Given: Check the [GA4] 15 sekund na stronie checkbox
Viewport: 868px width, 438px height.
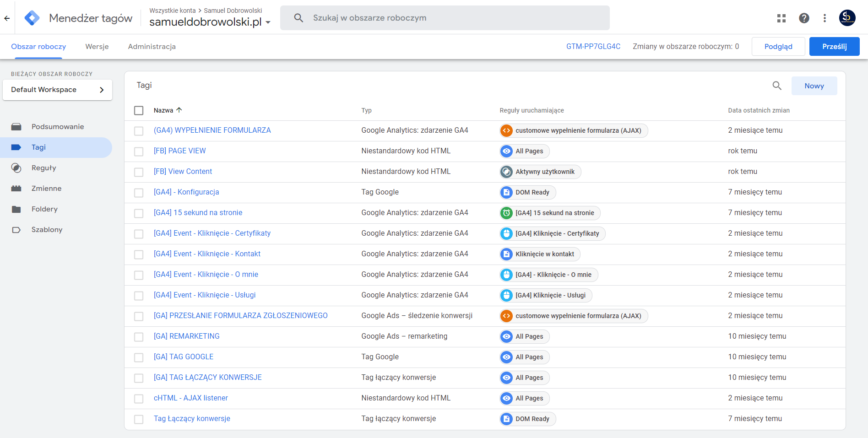Looking at the screenshot, I should click(x=139, y=213).
